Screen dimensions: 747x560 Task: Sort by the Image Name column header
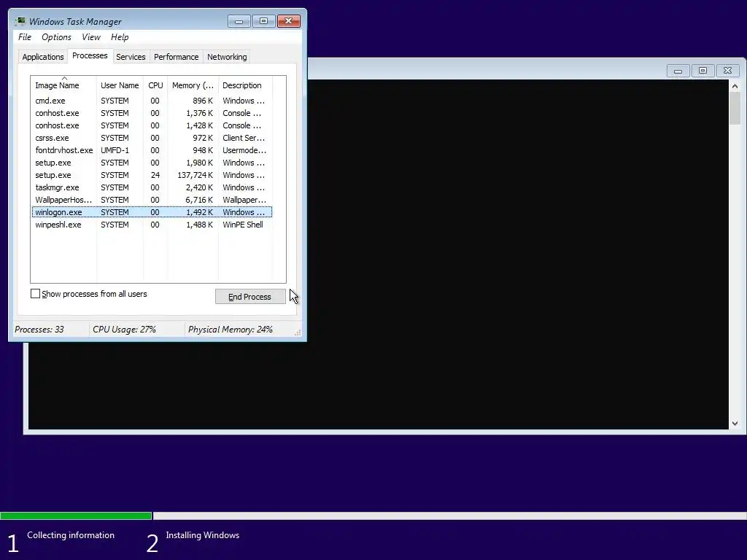click(63, 85)
